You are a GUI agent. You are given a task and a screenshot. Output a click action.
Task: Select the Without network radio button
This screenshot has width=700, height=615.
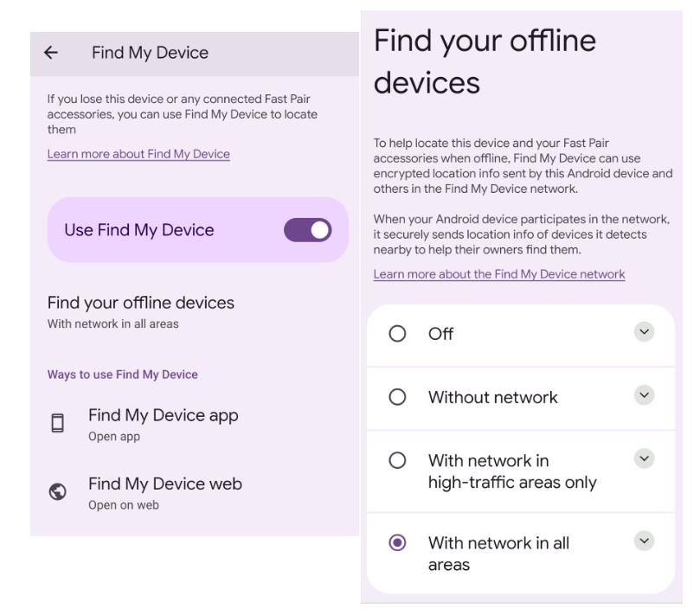(397, 397)
